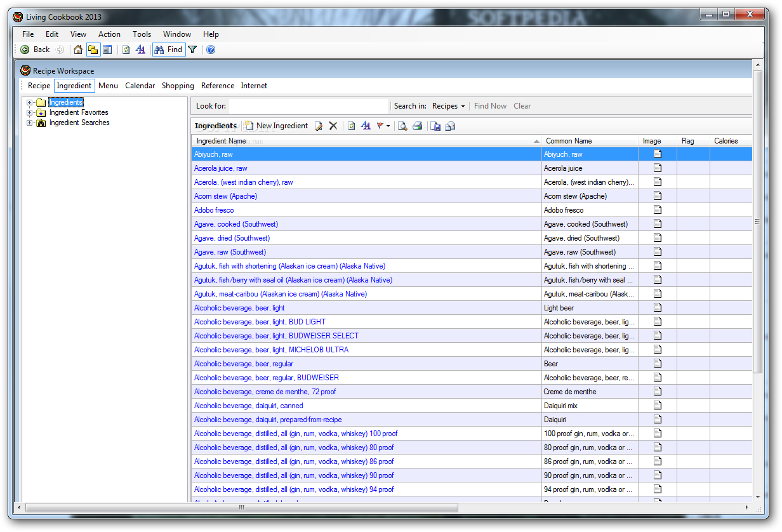Expand the Ingredient Searches node
Screen dimensions: 782x532
click(x=29, y=123)
